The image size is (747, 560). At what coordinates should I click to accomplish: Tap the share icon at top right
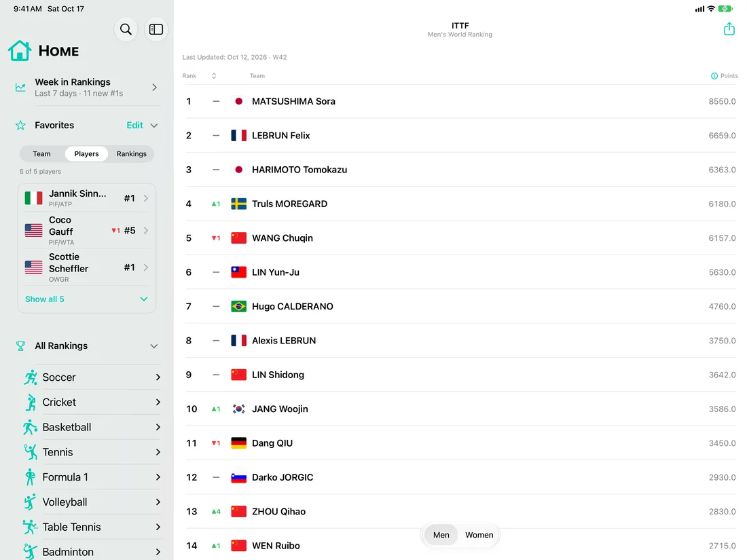point(729,29)
